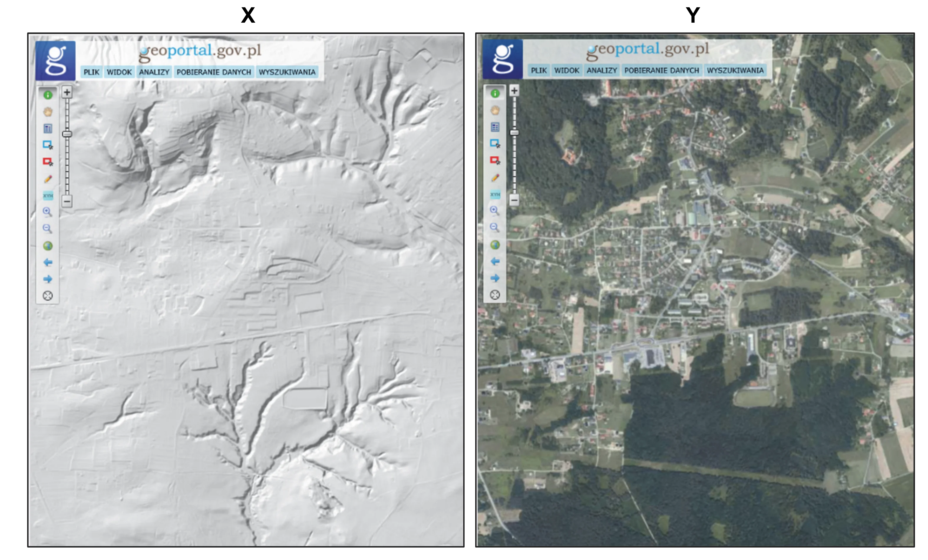Select the pencil drawing tool in panel Y

pos(495,177)
